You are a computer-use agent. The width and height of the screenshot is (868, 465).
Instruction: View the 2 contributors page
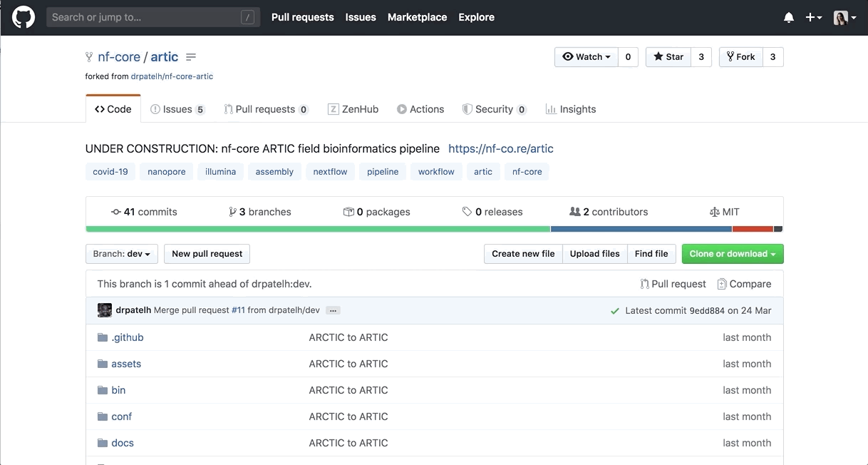pos(609,212)
